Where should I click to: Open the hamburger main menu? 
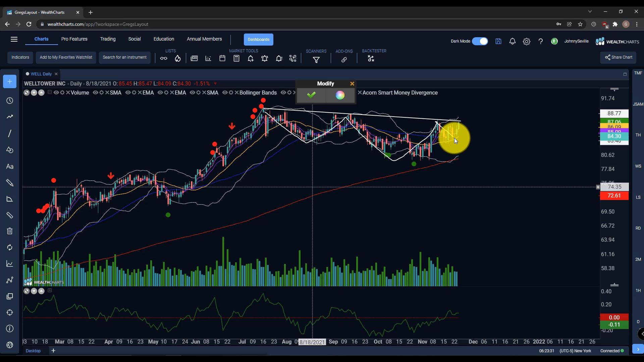(x=14, y=40)
